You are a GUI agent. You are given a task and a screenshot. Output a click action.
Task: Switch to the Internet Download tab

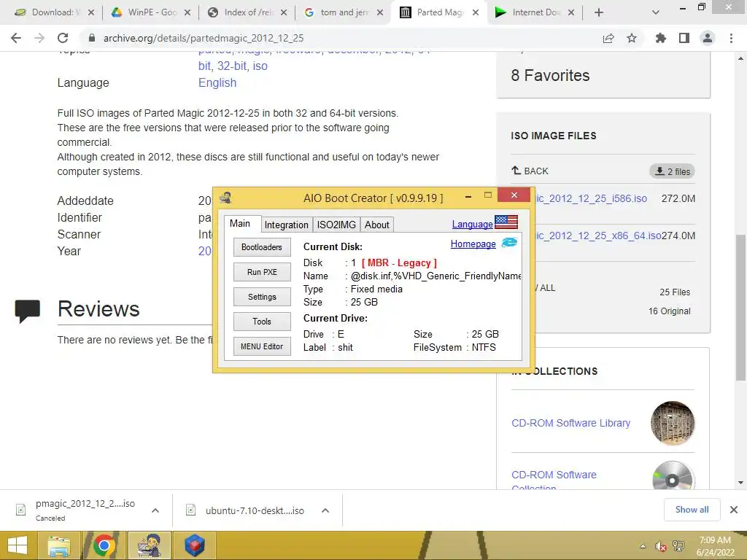tap(532, 12)
